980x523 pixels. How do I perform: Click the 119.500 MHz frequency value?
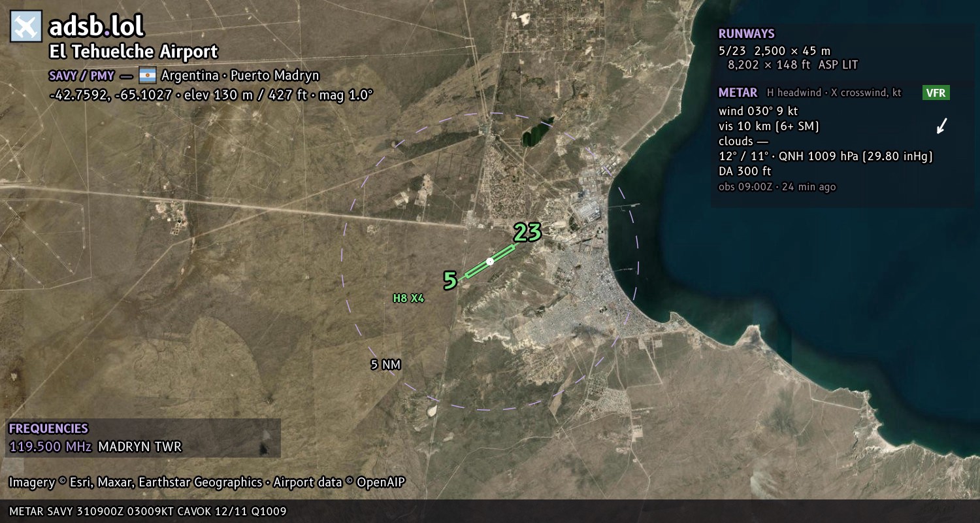(50, 447)
